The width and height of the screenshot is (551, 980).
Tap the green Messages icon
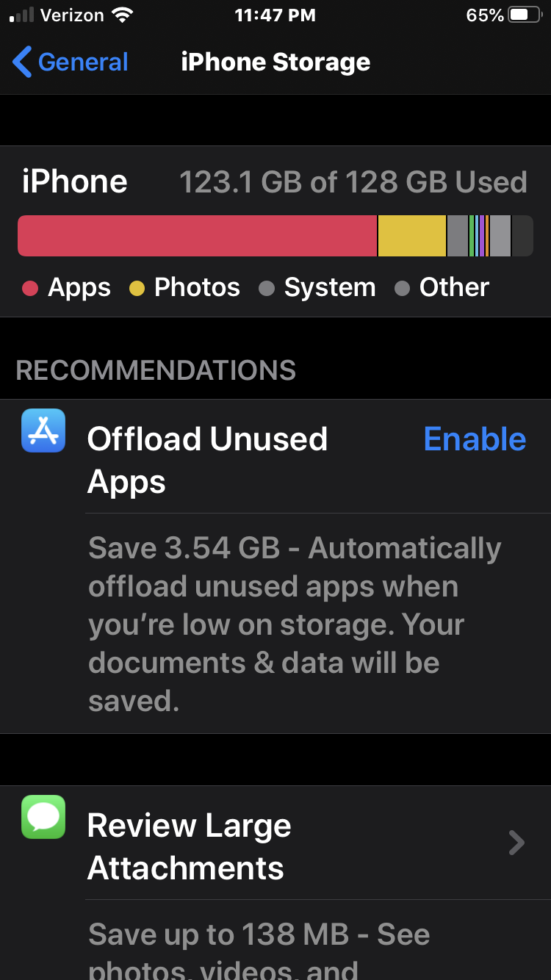point(43,817)
